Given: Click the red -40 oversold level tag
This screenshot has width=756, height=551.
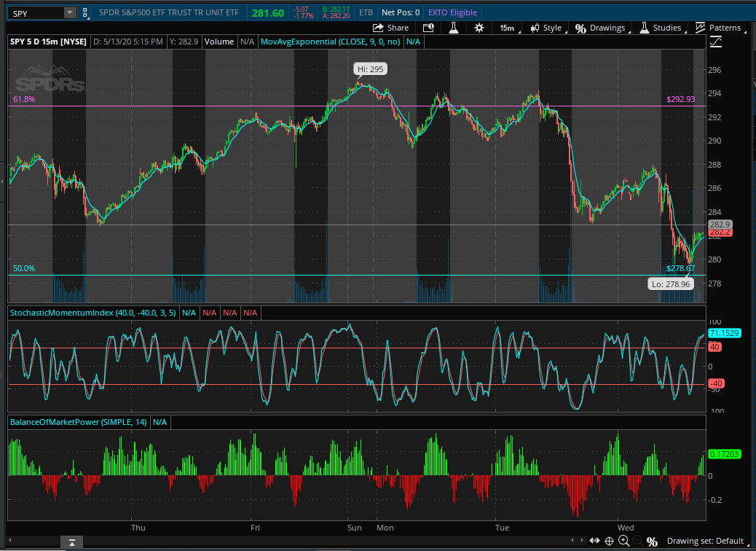Looking at the screenshot, I should [x=715, y=383].
